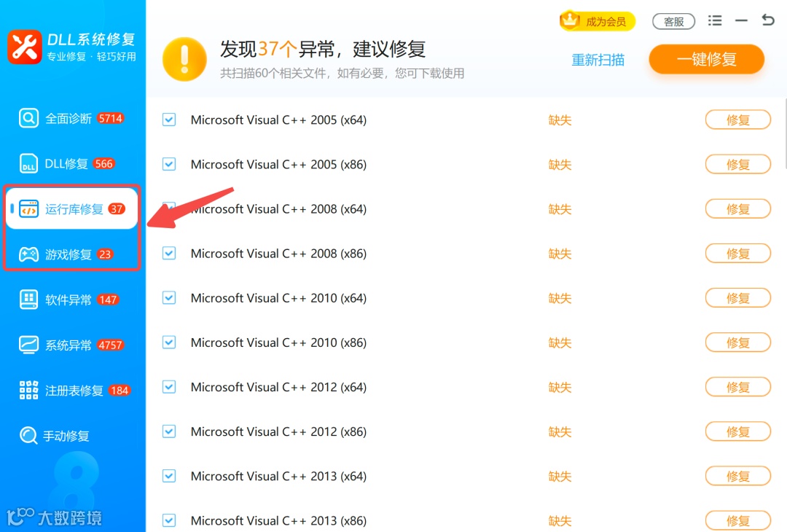Screen dimensions: 787x532
Task: Click 修复 for Visual C++ 2010 (x86)
Action: pos(737,343)
